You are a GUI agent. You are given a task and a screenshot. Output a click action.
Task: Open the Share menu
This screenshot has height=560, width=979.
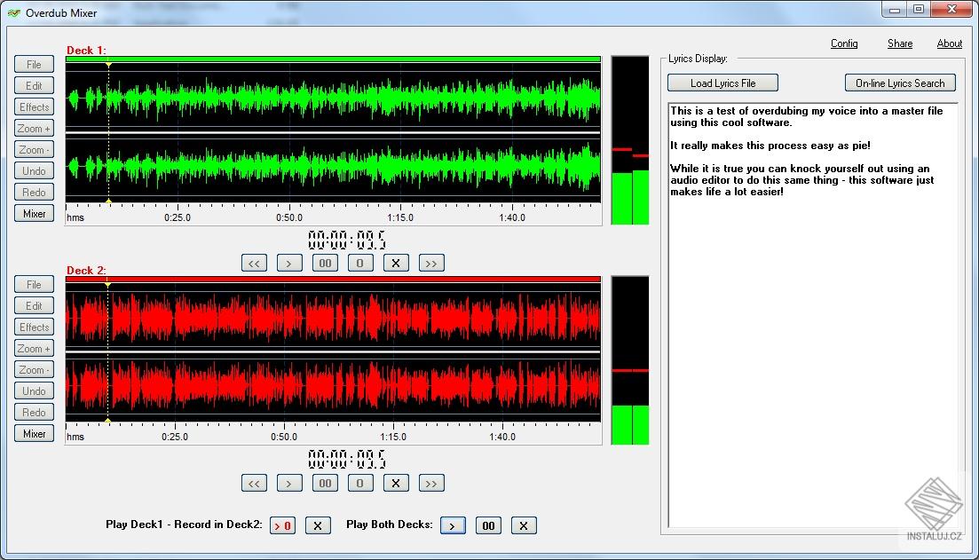click(x=899, y=43)
